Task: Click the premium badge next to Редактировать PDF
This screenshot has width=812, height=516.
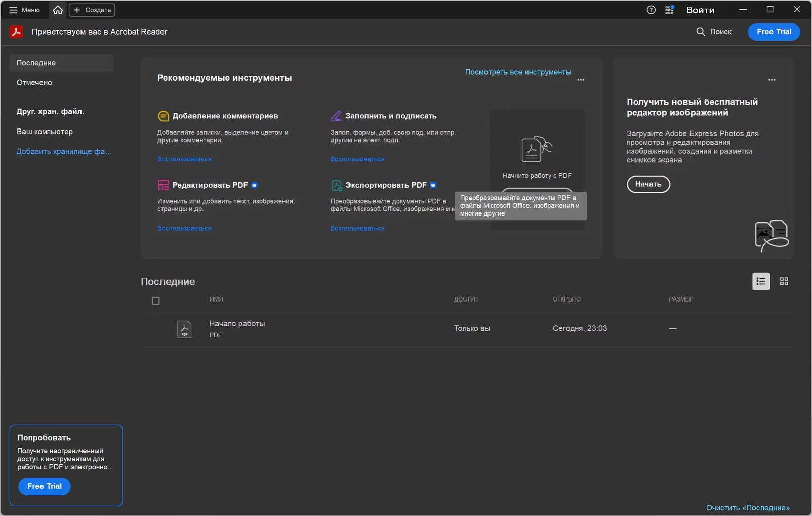Action: pos(254,185)
